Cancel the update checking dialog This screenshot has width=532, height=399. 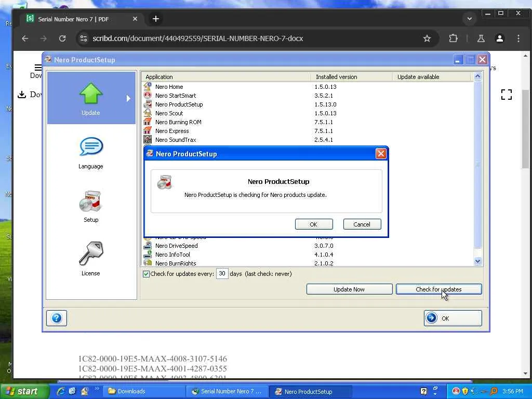[x=362, y=224]
